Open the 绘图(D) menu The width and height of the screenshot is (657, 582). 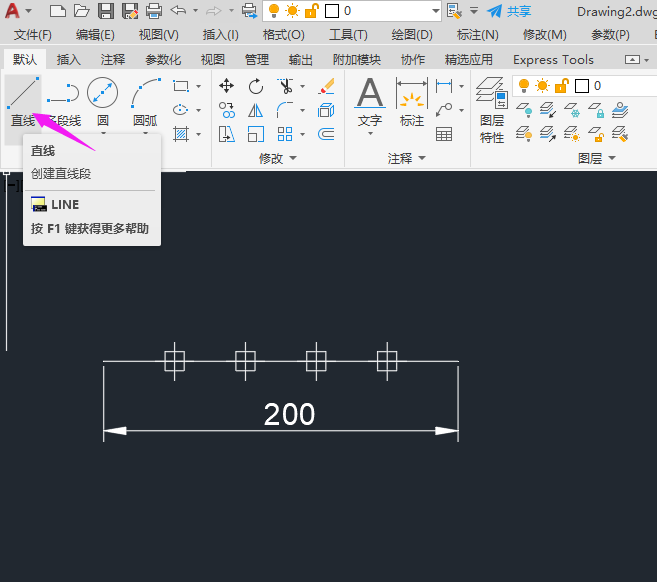[412, 35]
